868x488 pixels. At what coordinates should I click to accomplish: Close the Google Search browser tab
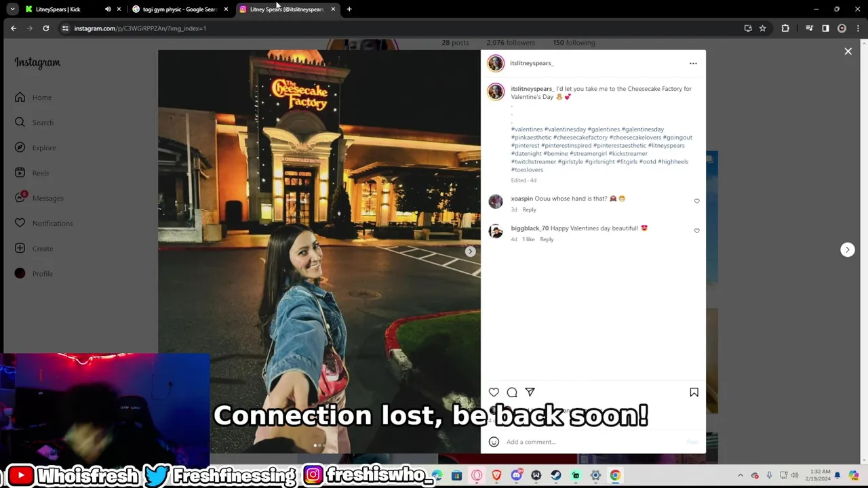pos(226,9)
